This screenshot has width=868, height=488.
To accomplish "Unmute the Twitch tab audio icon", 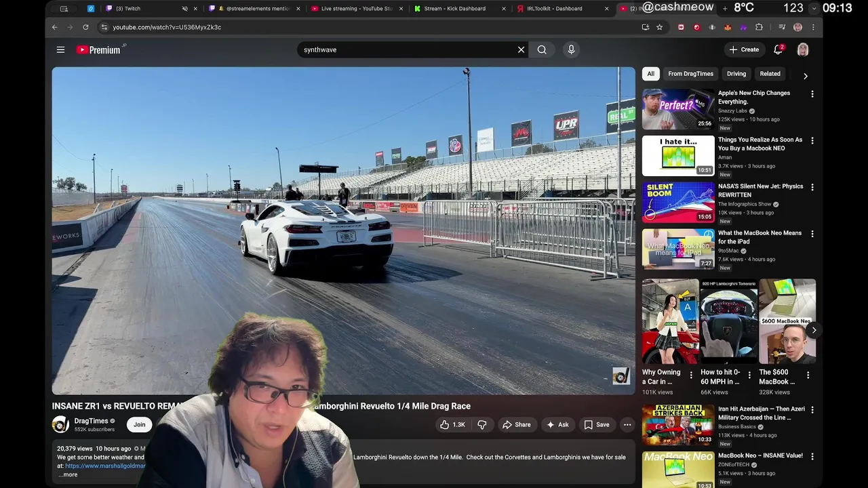I will (x=184, y=9).
